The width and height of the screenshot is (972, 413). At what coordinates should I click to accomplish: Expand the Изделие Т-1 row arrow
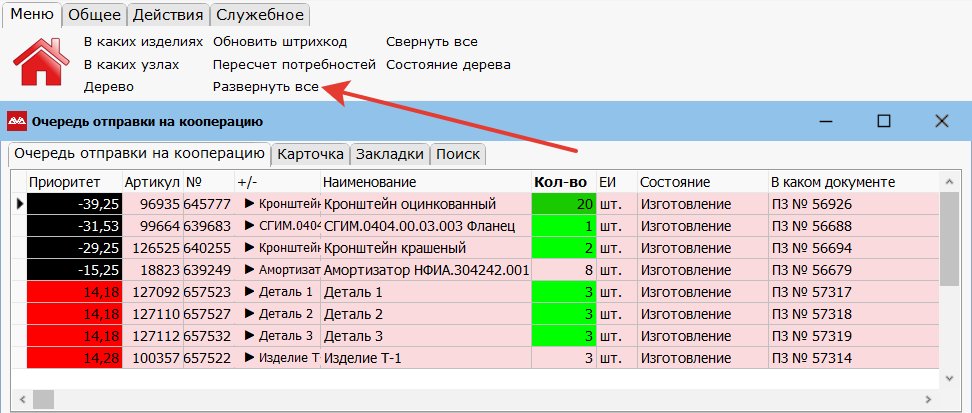pyautogui.click(x=250, y=358)
